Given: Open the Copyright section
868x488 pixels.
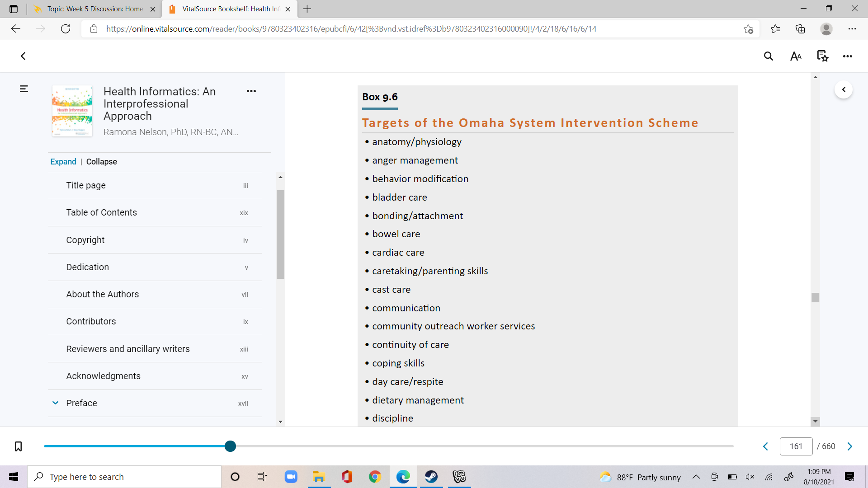Looking at the screenshot, I should tap(155, 240).
